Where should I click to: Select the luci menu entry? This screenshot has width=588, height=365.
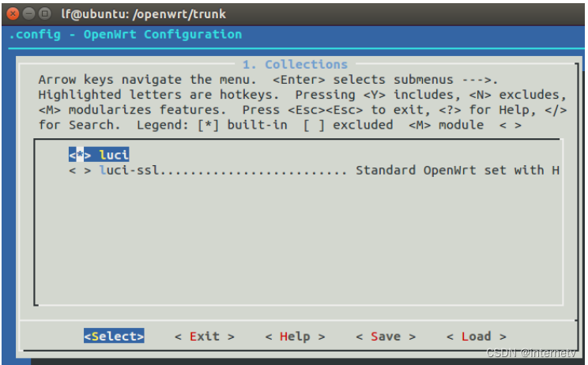(99, 155)
